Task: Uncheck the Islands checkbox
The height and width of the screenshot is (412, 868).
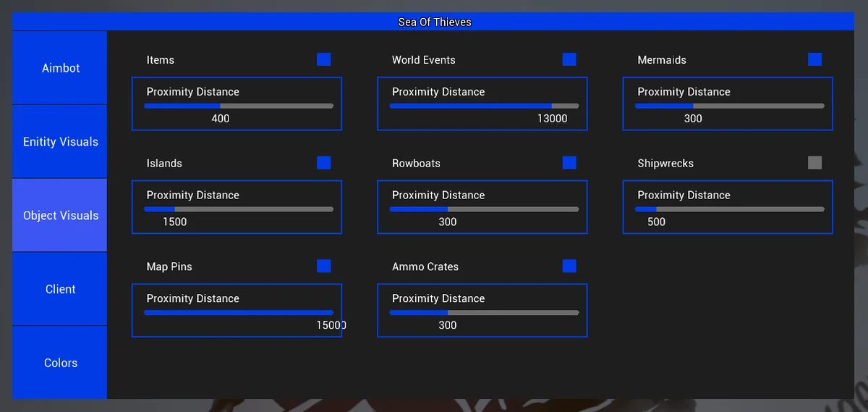Action: tap(324, 163)
